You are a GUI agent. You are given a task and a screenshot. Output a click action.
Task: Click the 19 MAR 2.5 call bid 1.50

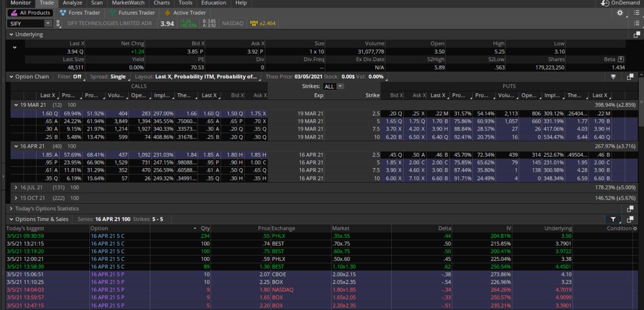click(x=232, y=114)
